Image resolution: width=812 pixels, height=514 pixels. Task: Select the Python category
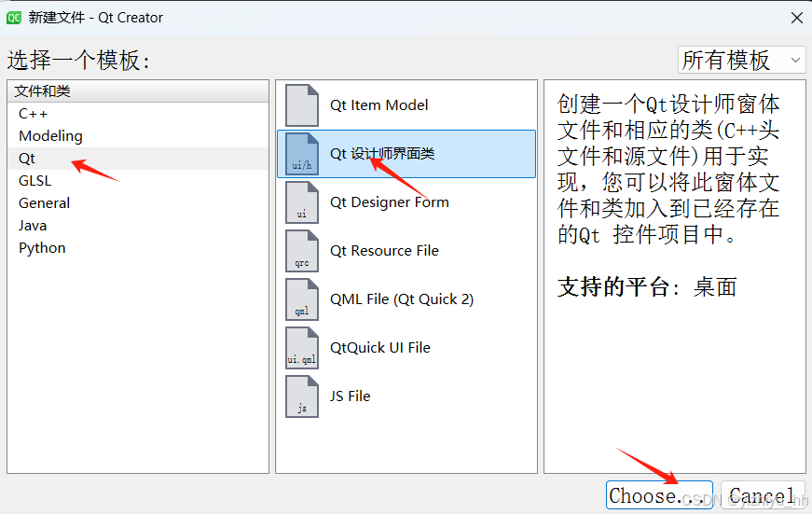click(138, 248)
